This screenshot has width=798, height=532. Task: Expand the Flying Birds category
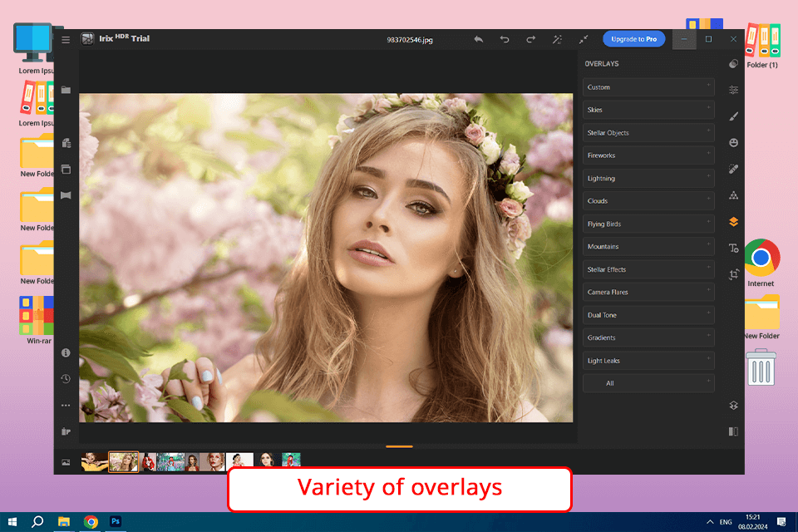coord(648,224)
